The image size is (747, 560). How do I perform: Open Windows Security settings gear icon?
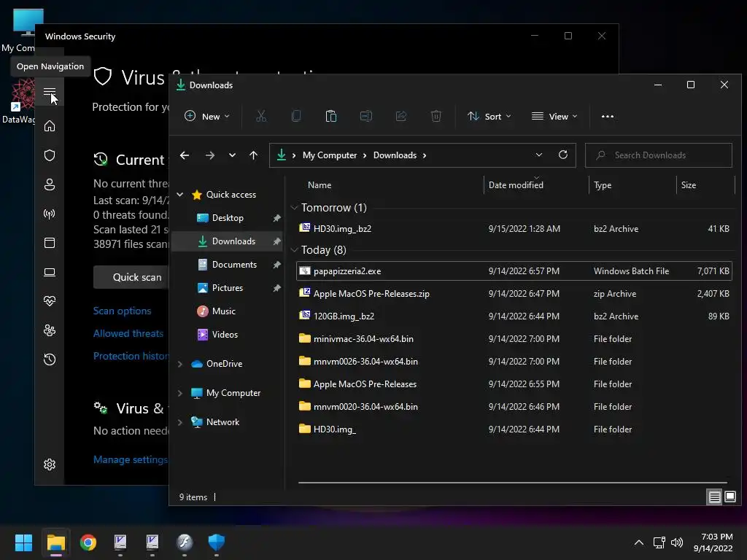pyautogui.click(x=50, y=464)
